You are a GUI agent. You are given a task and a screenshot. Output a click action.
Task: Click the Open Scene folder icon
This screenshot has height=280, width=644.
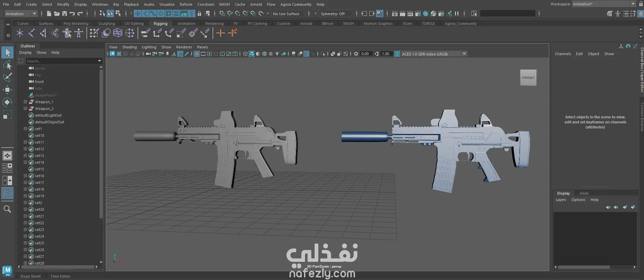pos(57,13)
